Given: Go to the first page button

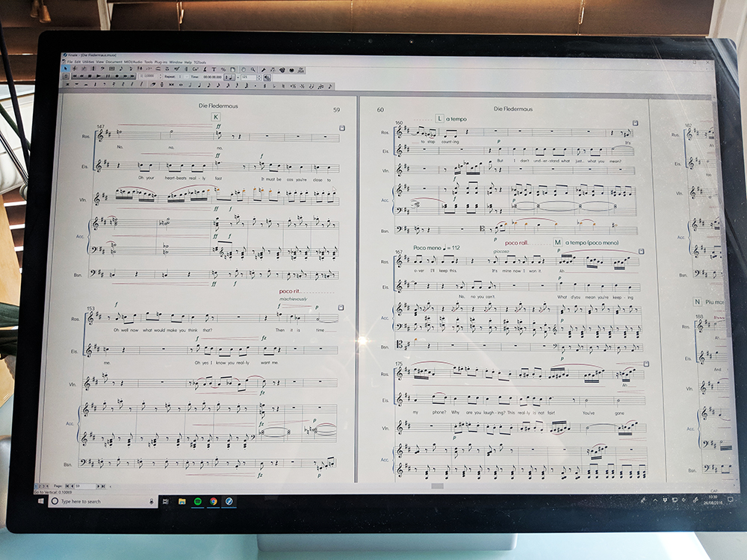Looking at the screenshot, I should pyautogui.click(x=67, y=486).
